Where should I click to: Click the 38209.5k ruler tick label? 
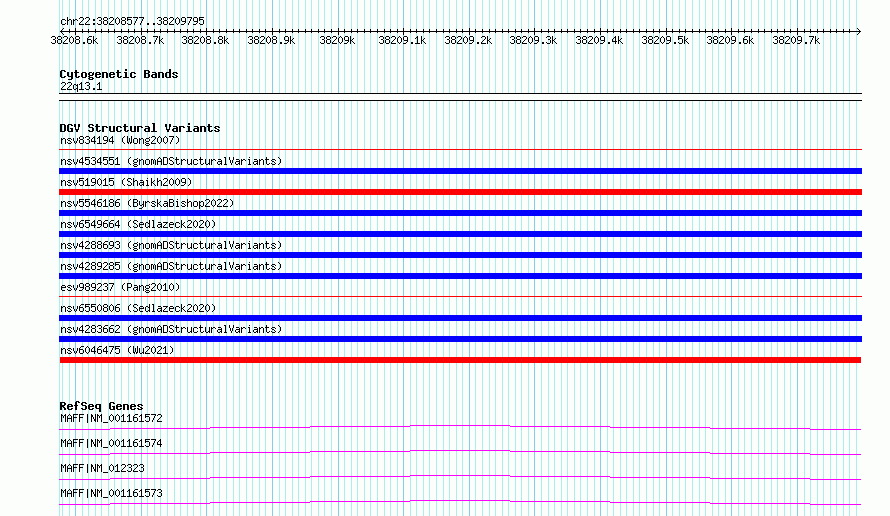tap(665, 40)
